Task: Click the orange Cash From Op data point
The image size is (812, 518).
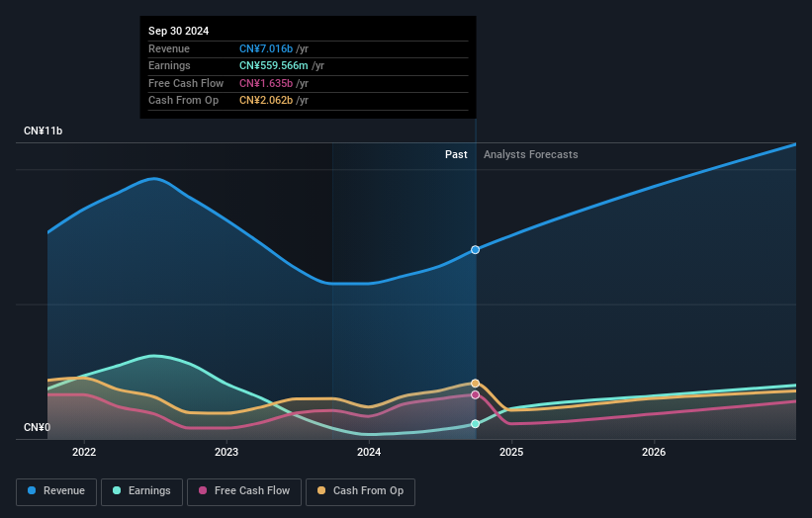Action: point(475,384)
